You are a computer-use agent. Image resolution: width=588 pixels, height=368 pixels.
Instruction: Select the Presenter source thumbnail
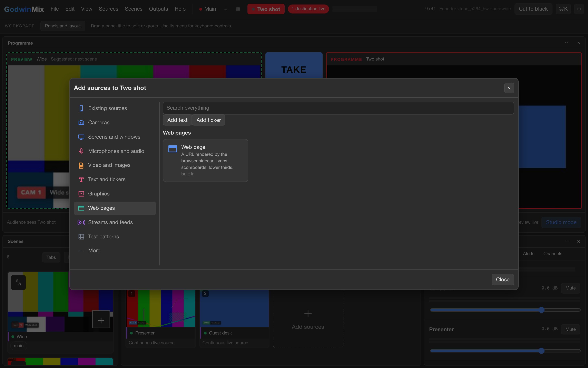click(161, 308)
